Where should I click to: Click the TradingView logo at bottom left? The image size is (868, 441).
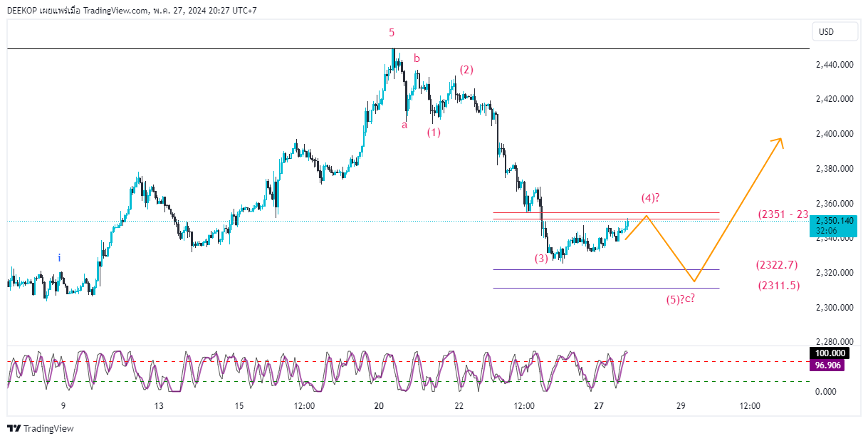tap(41, 428)
